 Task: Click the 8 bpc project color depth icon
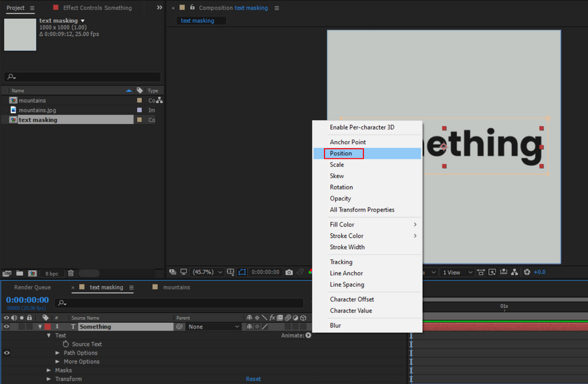[52, 272]
